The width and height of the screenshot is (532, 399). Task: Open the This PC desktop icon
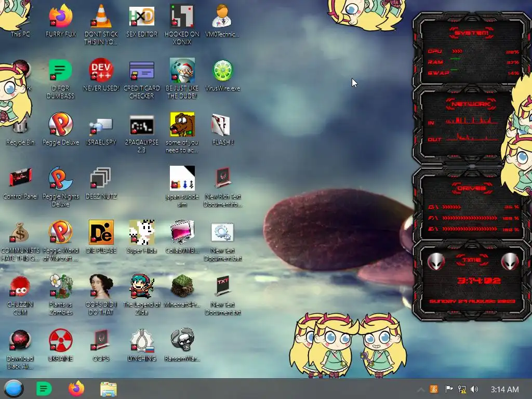(x=20, y=20)
